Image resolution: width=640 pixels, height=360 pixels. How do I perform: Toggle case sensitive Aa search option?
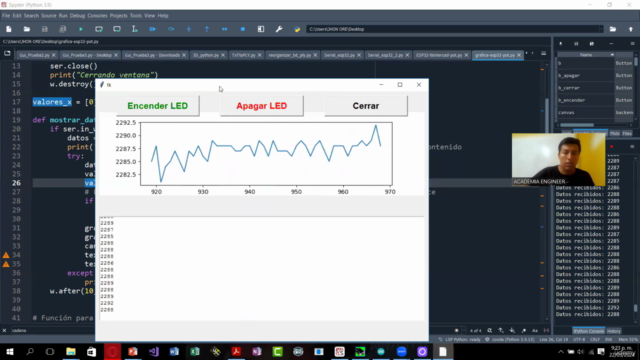[535, 331]
